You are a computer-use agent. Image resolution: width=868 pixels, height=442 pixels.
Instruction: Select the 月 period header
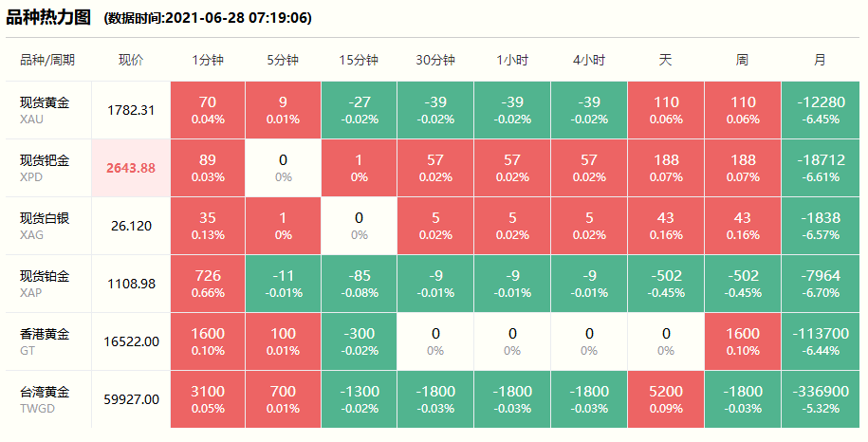click(820, 60)
